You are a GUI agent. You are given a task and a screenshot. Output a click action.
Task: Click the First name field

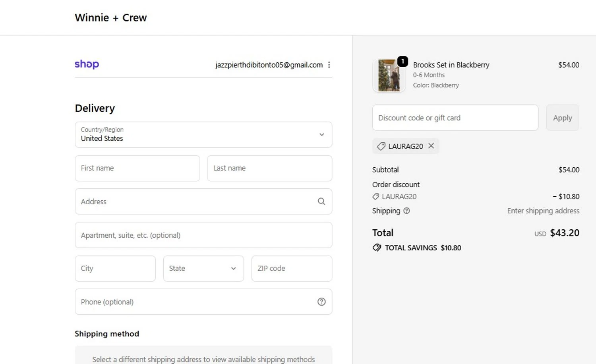137,168
